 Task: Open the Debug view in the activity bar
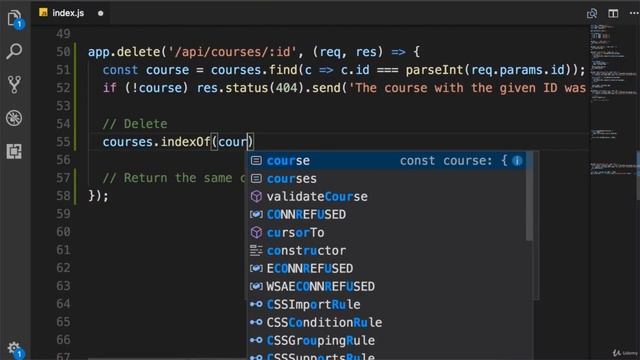tap(14, 118)
